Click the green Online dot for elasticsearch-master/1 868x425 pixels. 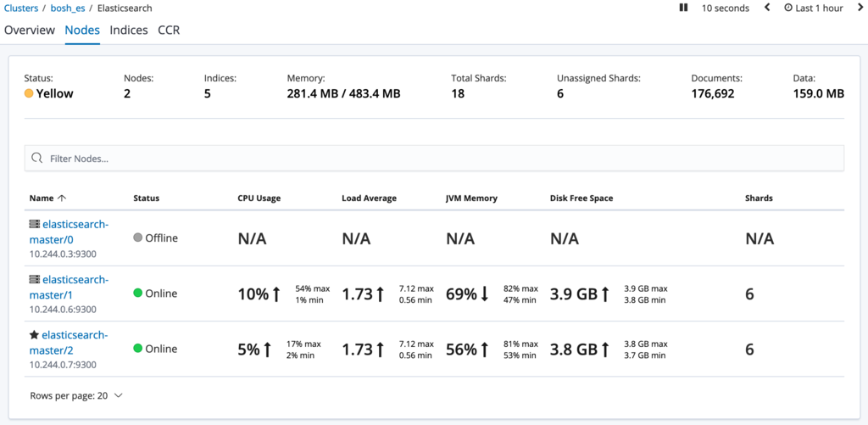point(138,294)
